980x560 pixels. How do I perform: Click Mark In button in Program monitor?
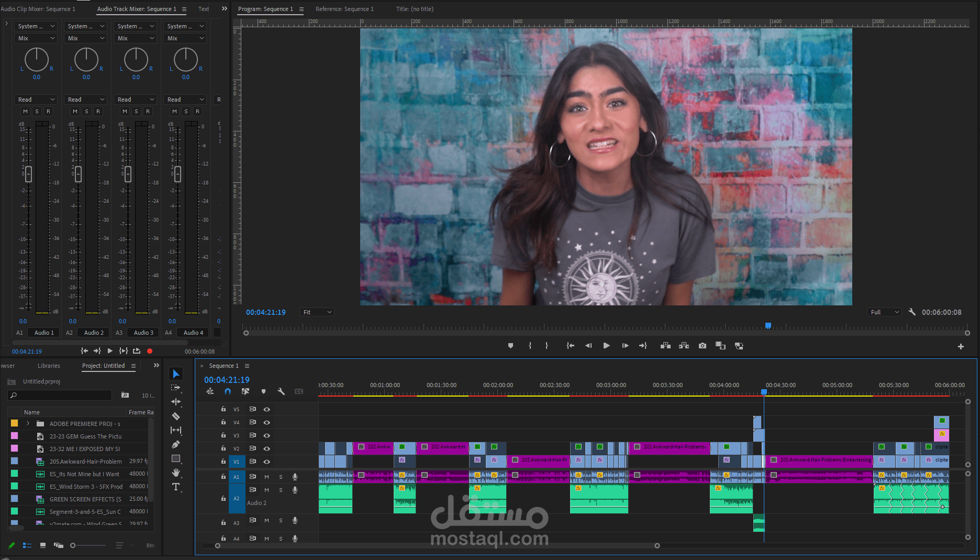(x=530, y=346)
